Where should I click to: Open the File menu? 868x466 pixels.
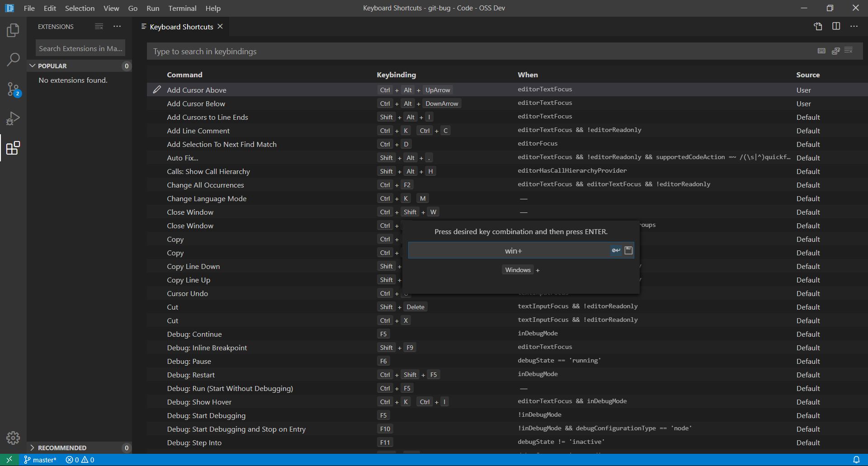pyautogui.click(x=29, y=8)
